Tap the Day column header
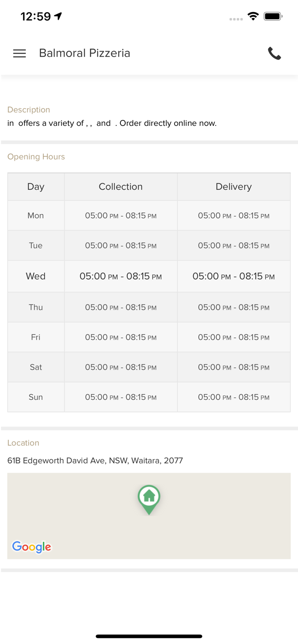 point(36,187)
